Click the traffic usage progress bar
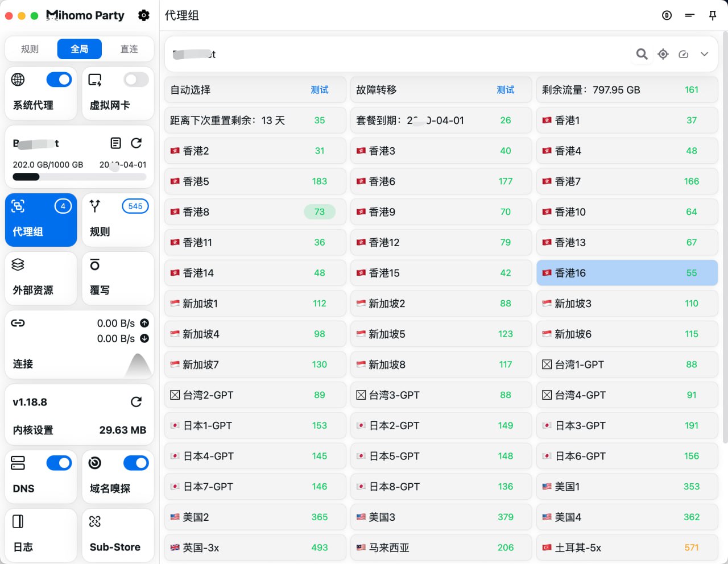 click(80, 177)
